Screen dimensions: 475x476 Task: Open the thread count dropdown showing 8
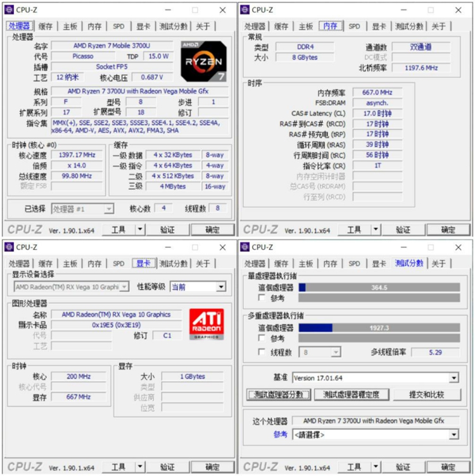(319, 352)
